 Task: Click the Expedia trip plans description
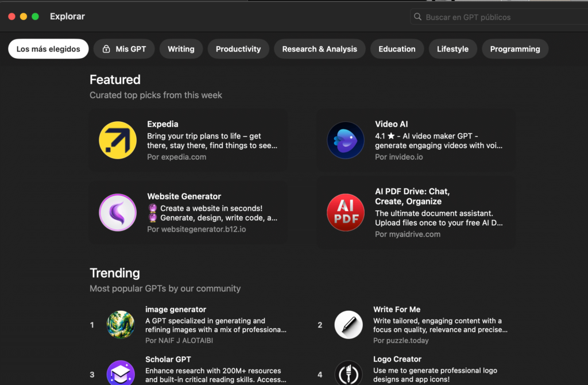pos(212,141)
